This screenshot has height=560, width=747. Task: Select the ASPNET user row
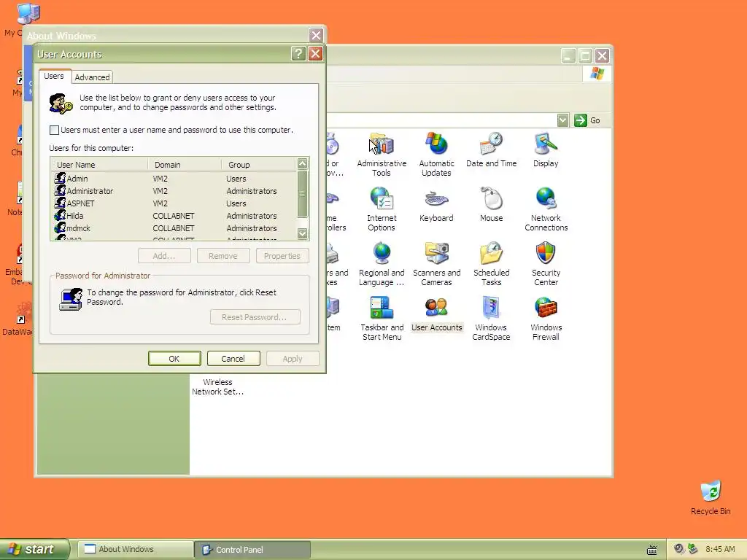pos(174,203)
